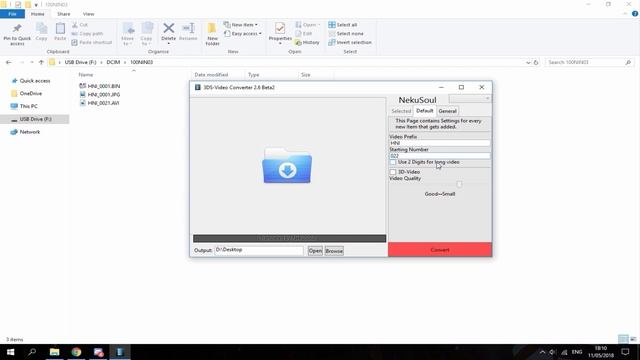Image resolution: width=640 pixels, height=360 pixels.
Task: Click Paste shortcut in ribbon
Action: point(91,42)
